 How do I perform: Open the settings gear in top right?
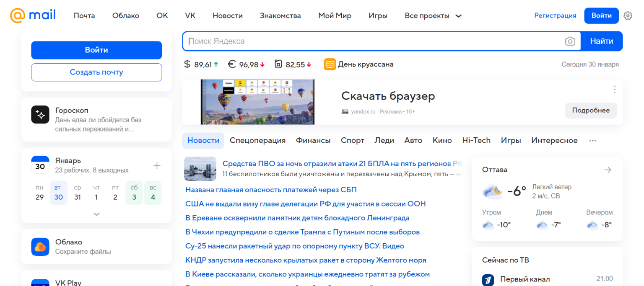click(x=628, y=15)
